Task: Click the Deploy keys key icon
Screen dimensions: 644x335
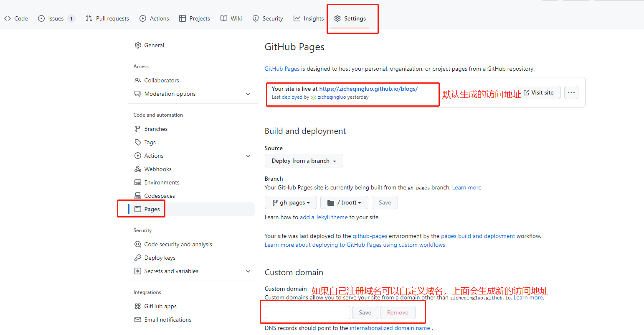Action: click(138, 258)
